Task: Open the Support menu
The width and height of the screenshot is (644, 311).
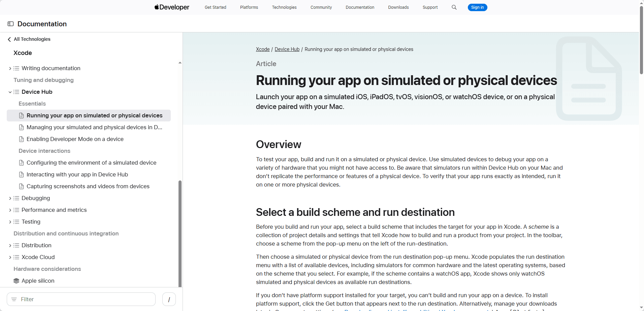Action: tap(430, 7)
